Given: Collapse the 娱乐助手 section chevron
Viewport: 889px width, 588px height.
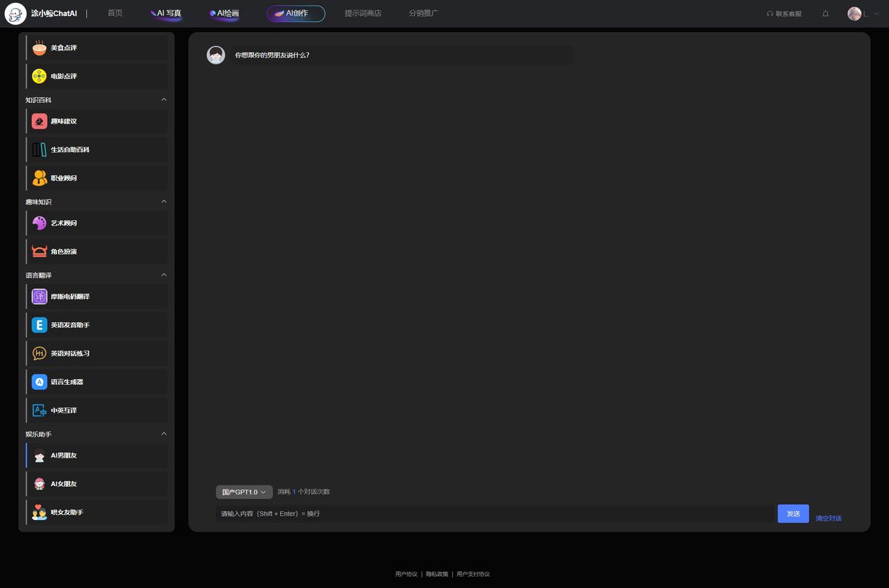Looking at the screenshot, I should pyautogui.click(x=164, y=435).
